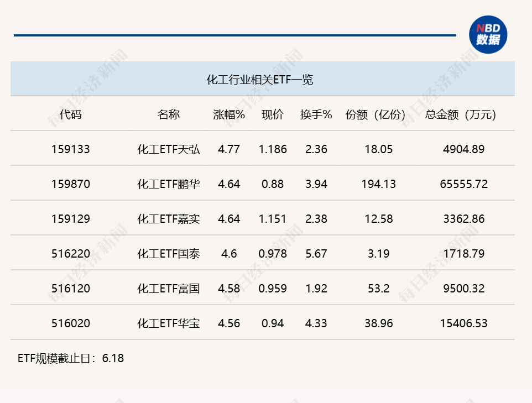This screenshot has height=403, width=532.
Task: Select the 4.58 gain cell
Action: [x=229, y=289]
